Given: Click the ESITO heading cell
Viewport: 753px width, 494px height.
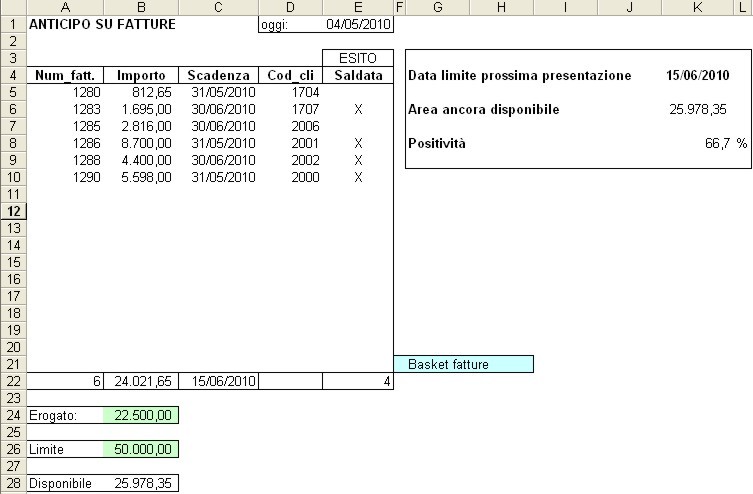Looking at the screenshot, I should (x=358, y=58).
